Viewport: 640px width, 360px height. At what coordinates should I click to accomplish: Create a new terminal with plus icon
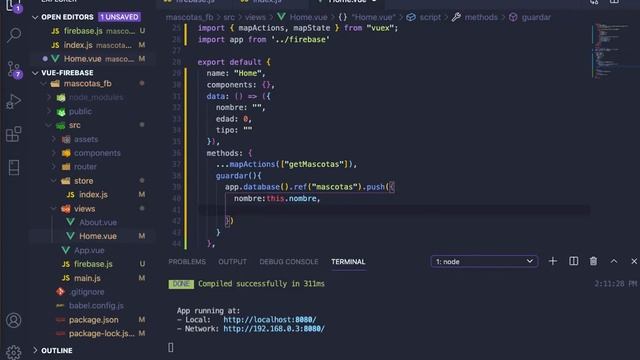pos(553,261)
